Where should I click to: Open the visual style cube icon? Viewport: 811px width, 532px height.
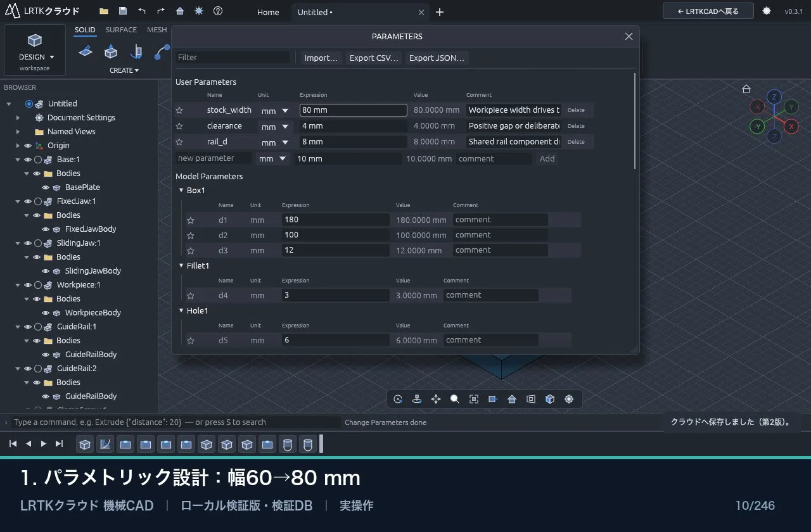click(550, 399)
